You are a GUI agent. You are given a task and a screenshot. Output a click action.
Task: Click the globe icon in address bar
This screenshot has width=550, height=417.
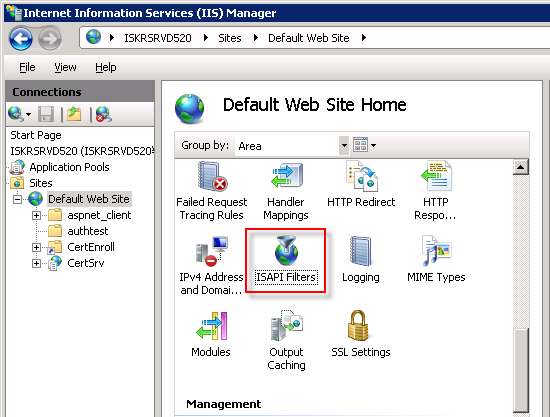click(94, 37)
